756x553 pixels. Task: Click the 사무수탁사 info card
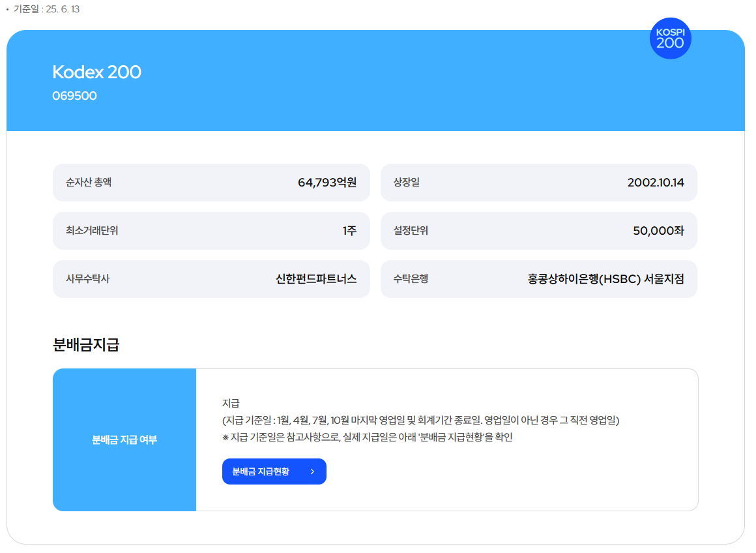pos(212,278)
